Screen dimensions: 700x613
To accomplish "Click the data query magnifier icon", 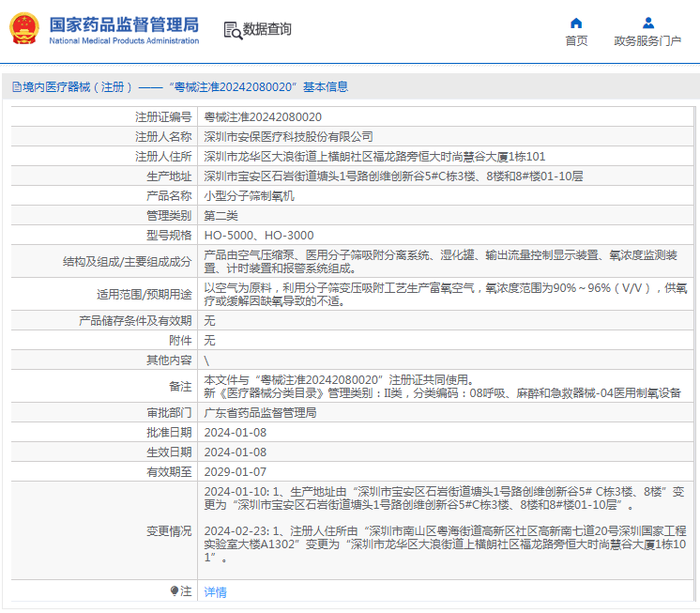I will (x=233, y=30).
